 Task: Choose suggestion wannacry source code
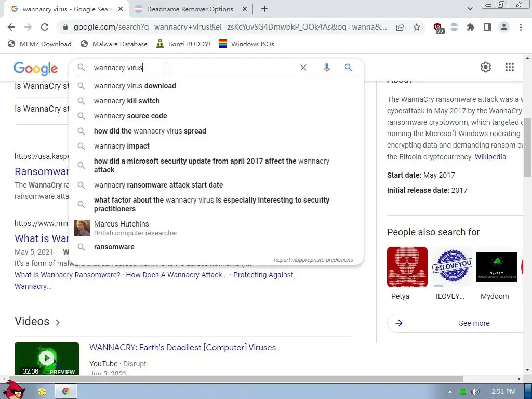(216, 116)
